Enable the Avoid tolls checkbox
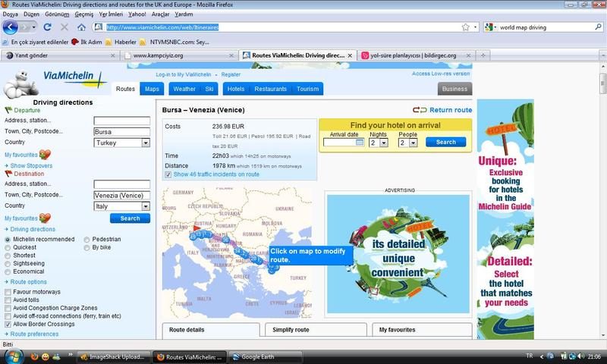 [x=8, y=299]
